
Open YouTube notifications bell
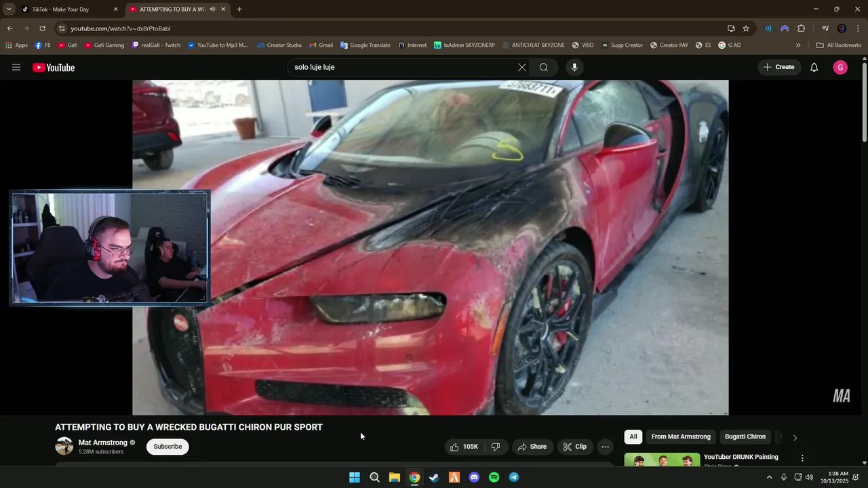coord(814,67)
